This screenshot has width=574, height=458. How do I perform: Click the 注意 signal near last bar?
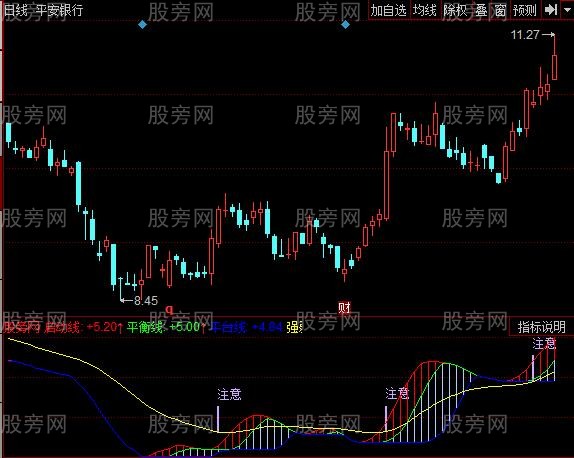click(544, 344)
